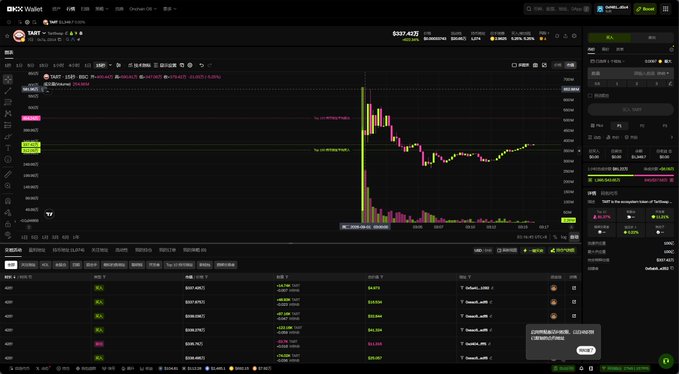Image resolution: width=679 pixels, height=374 pixels.
Task: Open the holders tab below the chart
Action: point(68,250)
